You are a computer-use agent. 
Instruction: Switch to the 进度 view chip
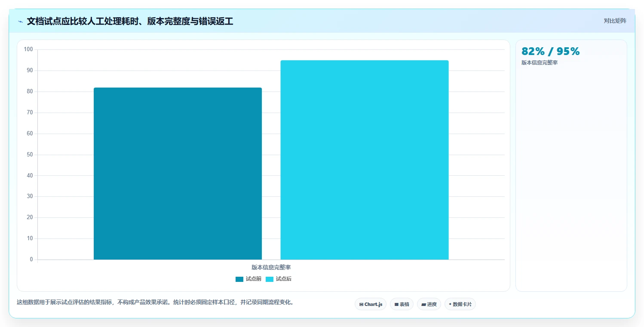[x=429, y=304]
